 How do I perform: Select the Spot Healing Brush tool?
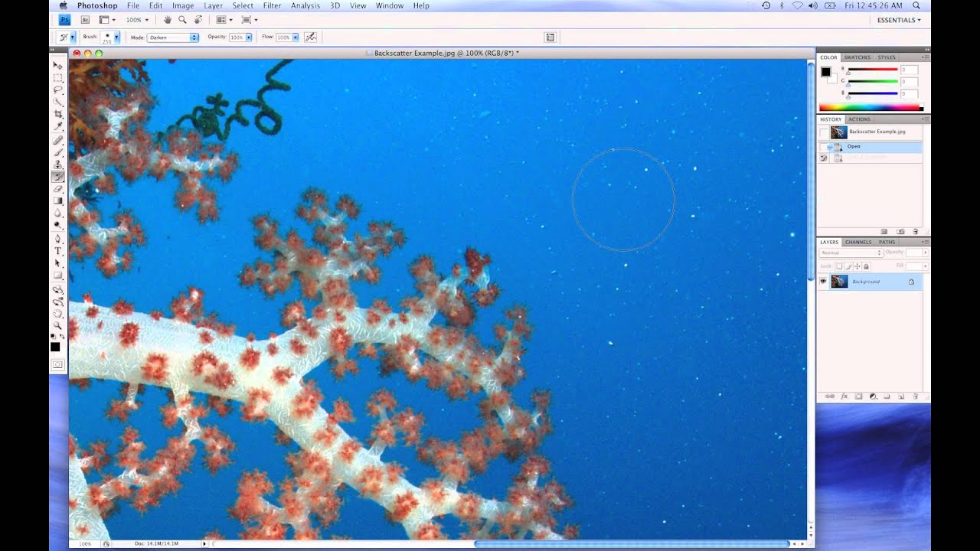point(58,140)
